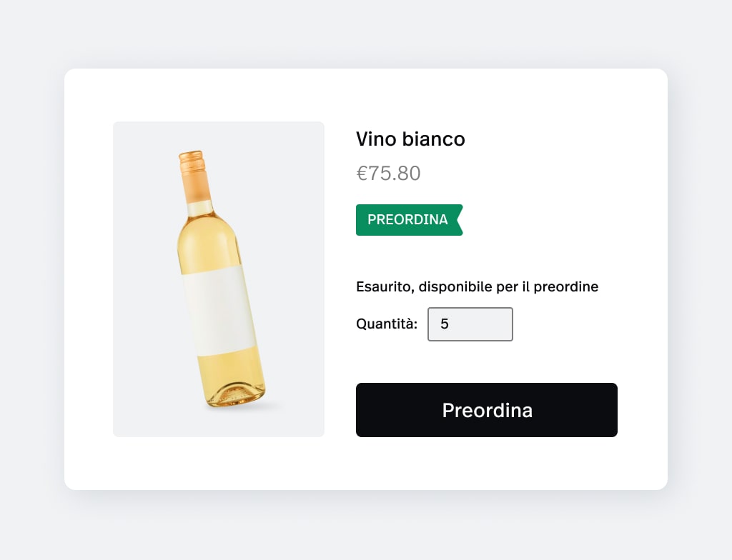Click the €75.80 price text

pyautogui.click(x=388, y=174)
